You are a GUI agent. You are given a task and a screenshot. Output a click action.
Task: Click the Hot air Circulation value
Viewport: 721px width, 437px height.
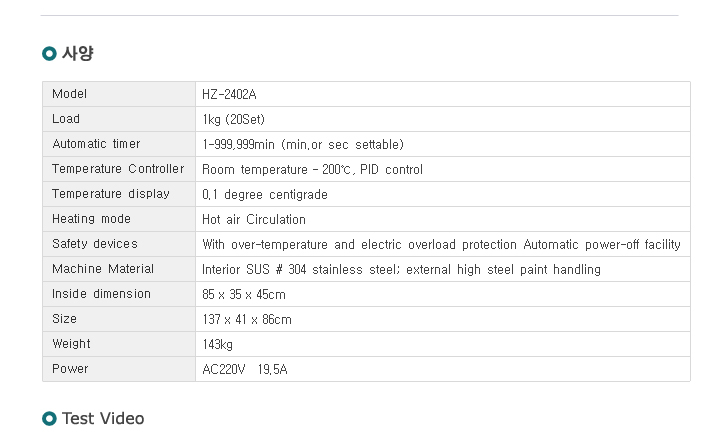pos(254,219)
